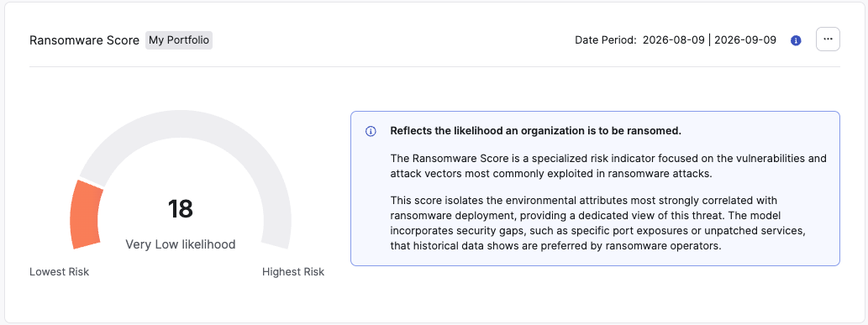Click the bold heading about likelihood of ransom
Viewport: 868px width, 325px height.
[535, 131]
